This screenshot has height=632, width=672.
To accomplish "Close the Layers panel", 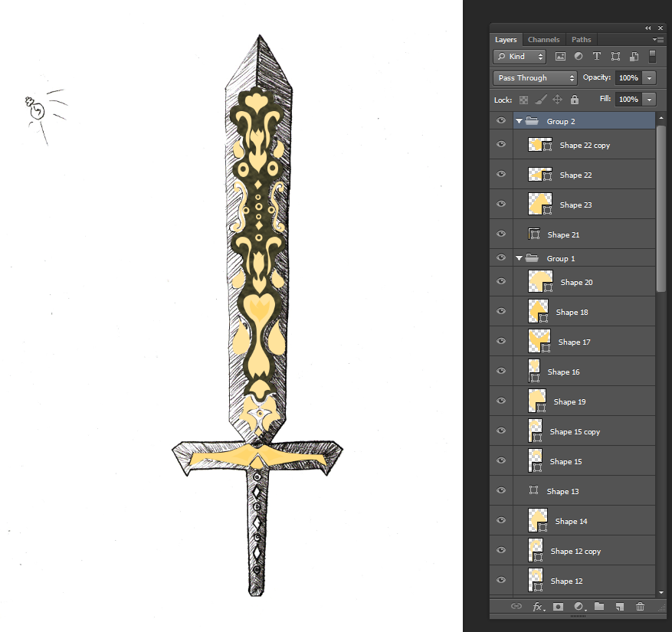I will (661, 28).
